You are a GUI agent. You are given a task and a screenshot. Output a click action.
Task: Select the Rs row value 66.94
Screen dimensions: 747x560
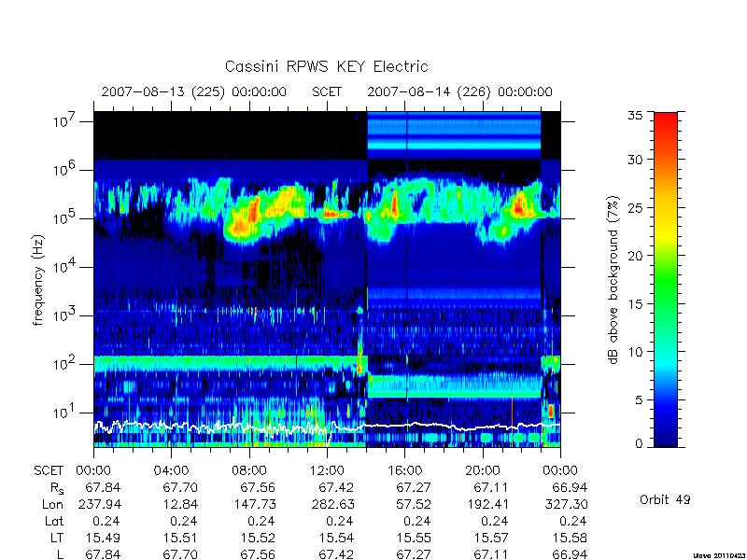click(x=570, y=487)
